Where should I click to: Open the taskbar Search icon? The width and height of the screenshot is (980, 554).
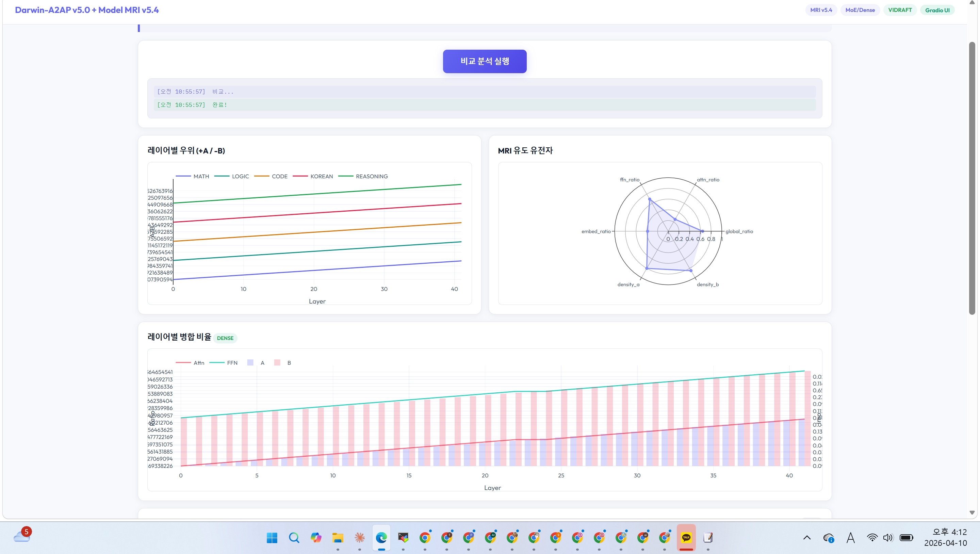(294, 537)
